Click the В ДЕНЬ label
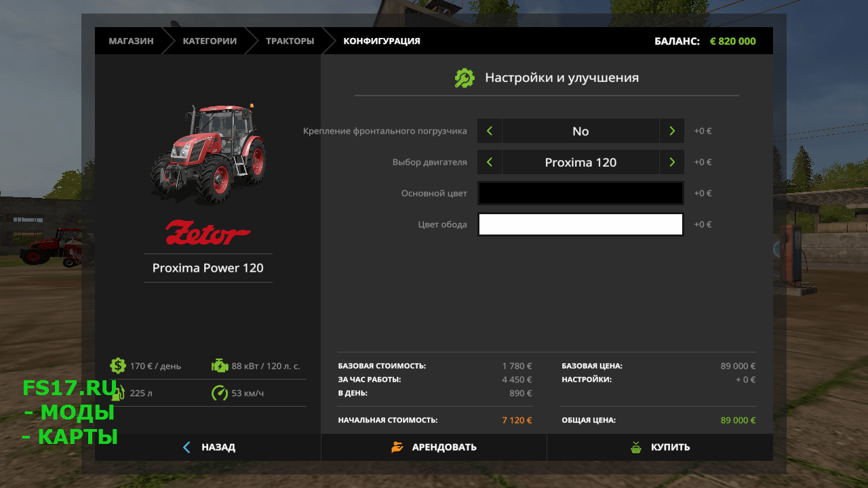 point(353,393)
